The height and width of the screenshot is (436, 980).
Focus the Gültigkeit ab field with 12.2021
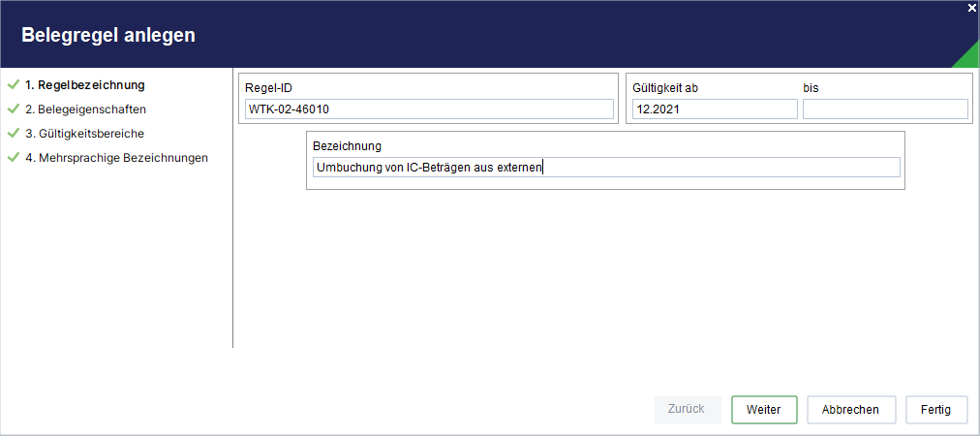point(715,109)
